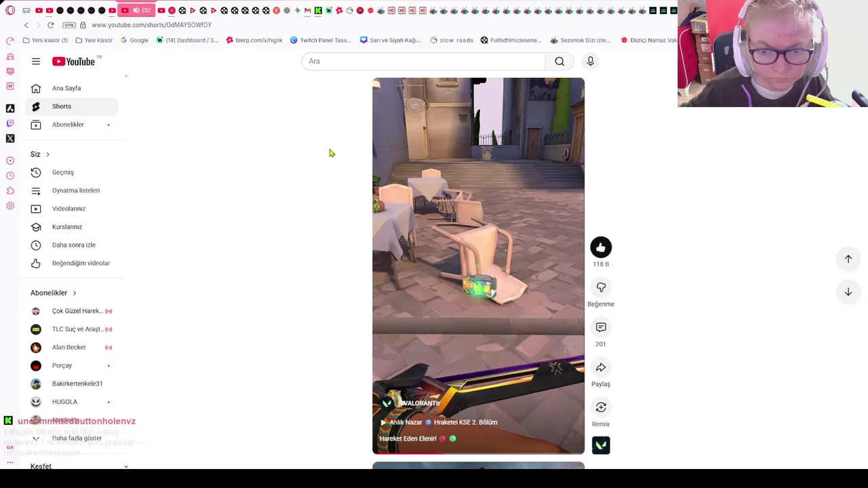Open comments showing 201
Viewport: 868px width, 488px height.
[601, 327]
